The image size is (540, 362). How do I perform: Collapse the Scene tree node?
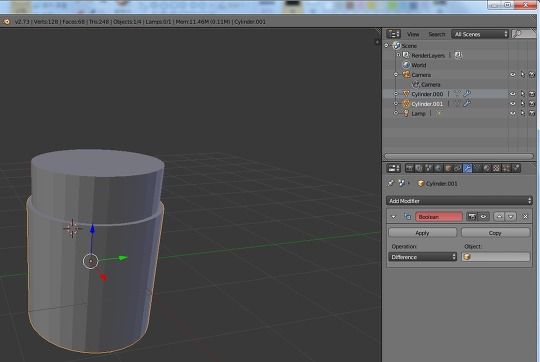[386, 45]
